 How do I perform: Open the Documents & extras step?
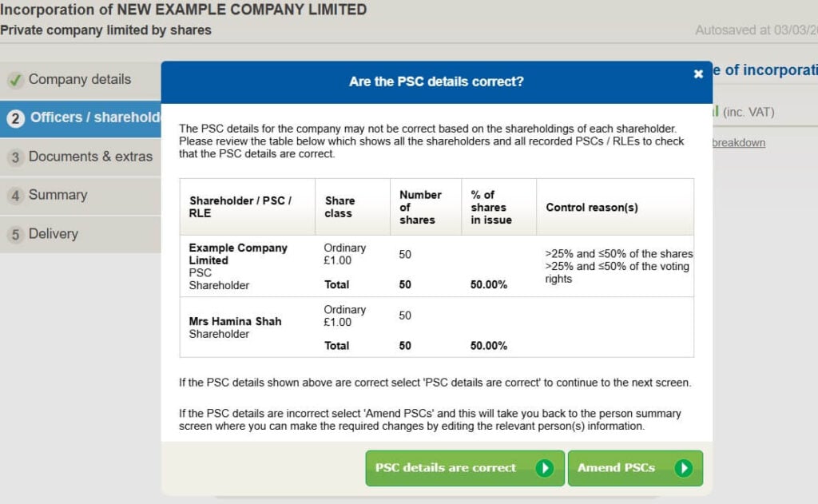point(90,157)
